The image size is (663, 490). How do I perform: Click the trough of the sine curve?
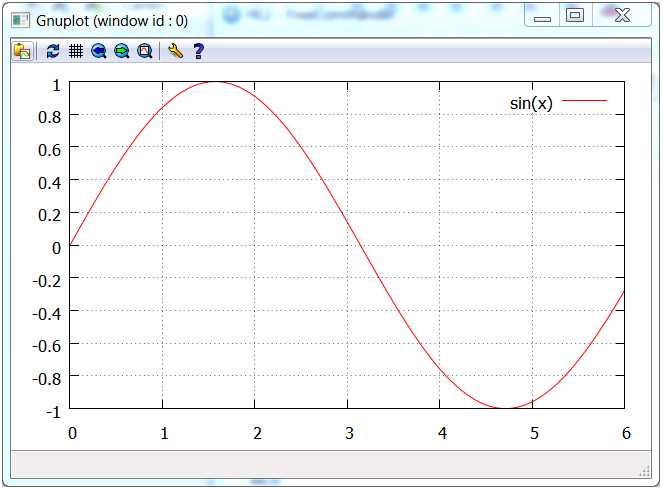click(507, 408)
